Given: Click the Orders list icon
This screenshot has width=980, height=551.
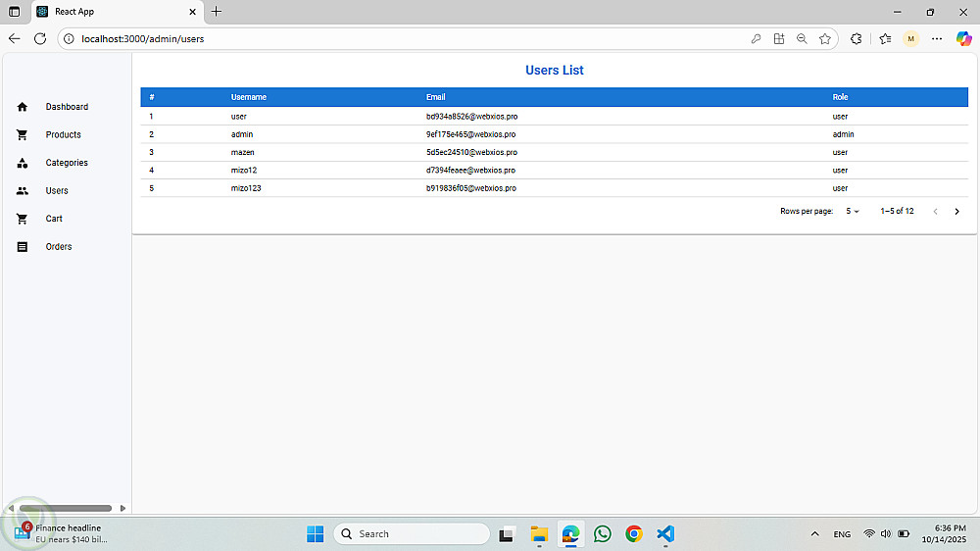Looking at the screenshot, I should pos(23,247).
